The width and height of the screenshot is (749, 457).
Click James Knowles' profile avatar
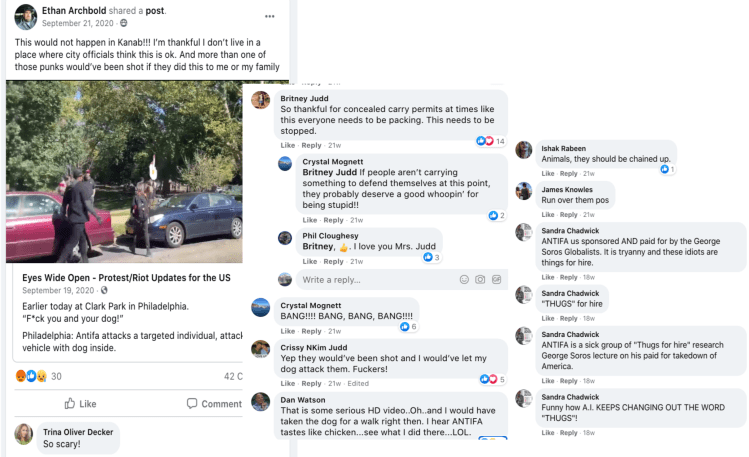(523, 190)
